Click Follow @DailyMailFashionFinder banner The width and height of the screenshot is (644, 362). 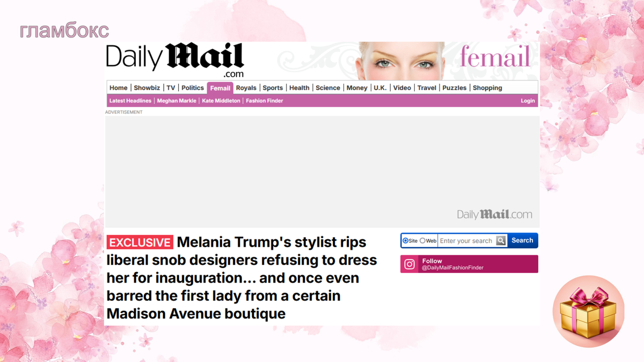[469, 264]
